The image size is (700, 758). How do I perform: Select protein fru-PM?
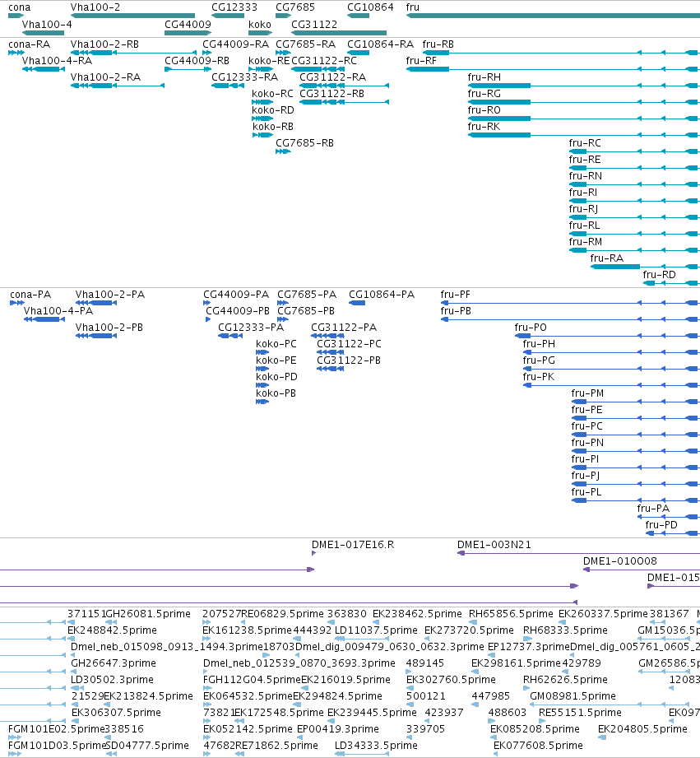(587, 393)
